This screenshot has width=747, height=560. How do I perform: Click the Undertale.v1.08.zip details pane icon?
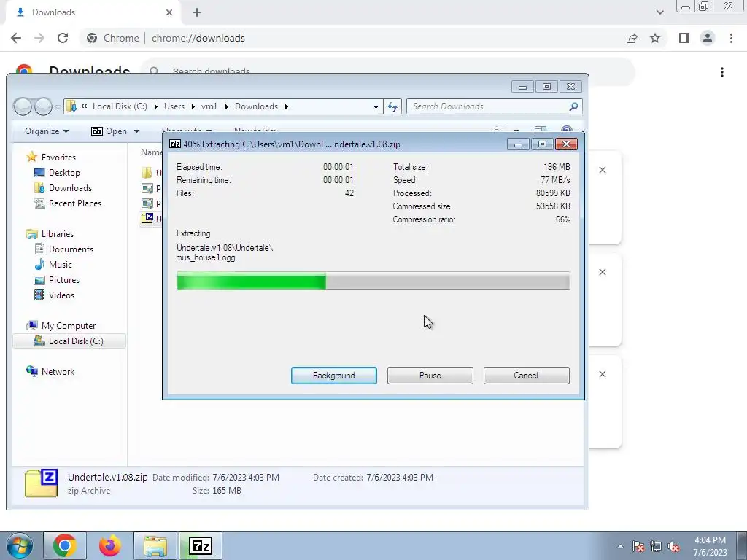[x=42, y=483]
